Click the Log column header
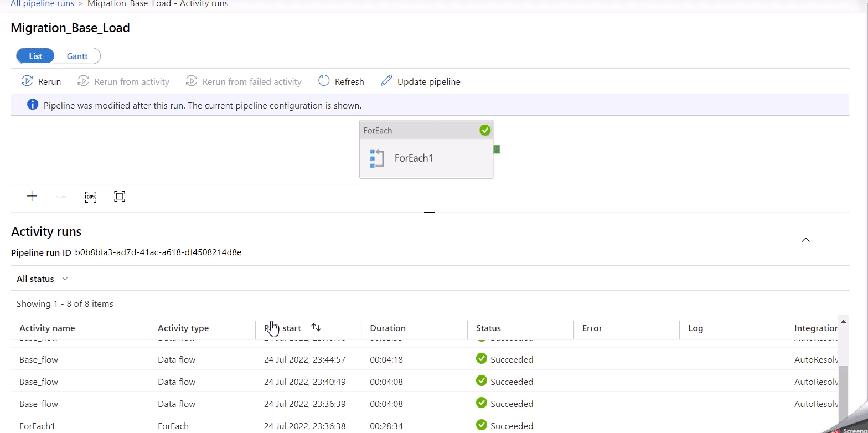This screenshot has height=433, width=868. click(x=695, y=328)
